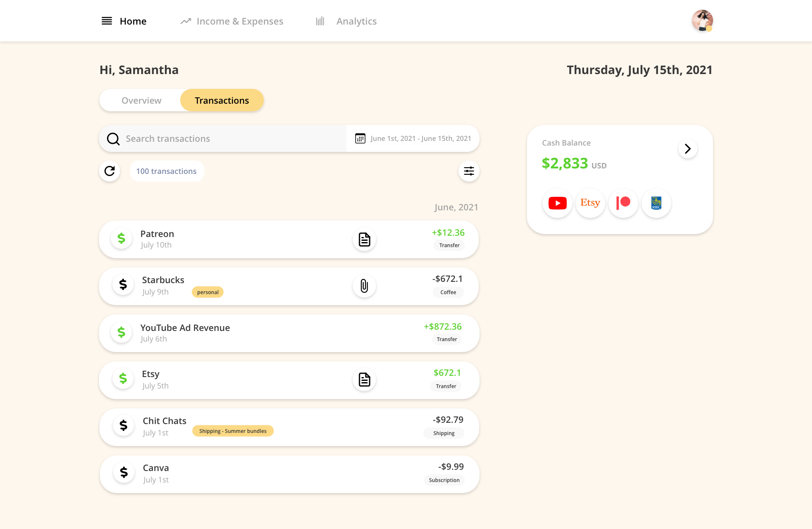Open the search transactions field via magnifier icon

click(x=113, y=138)
